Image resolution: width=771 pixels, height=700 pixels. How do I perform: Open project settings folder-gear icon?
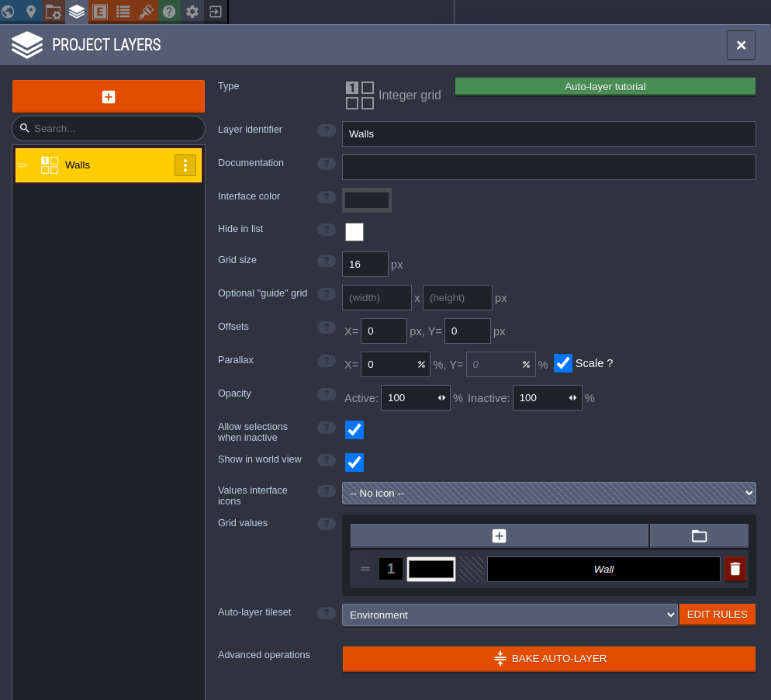(x=54, y=12)
